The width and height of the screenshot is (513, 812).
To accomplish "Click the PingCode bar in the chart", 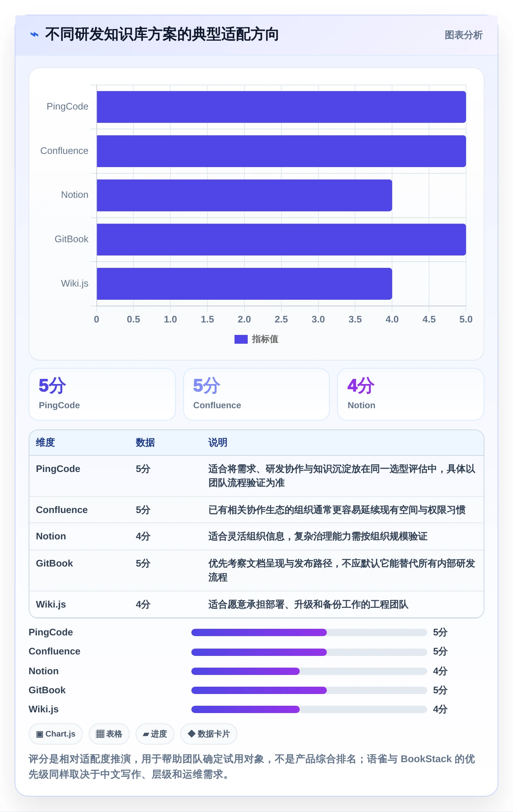I will pos(281,107).
